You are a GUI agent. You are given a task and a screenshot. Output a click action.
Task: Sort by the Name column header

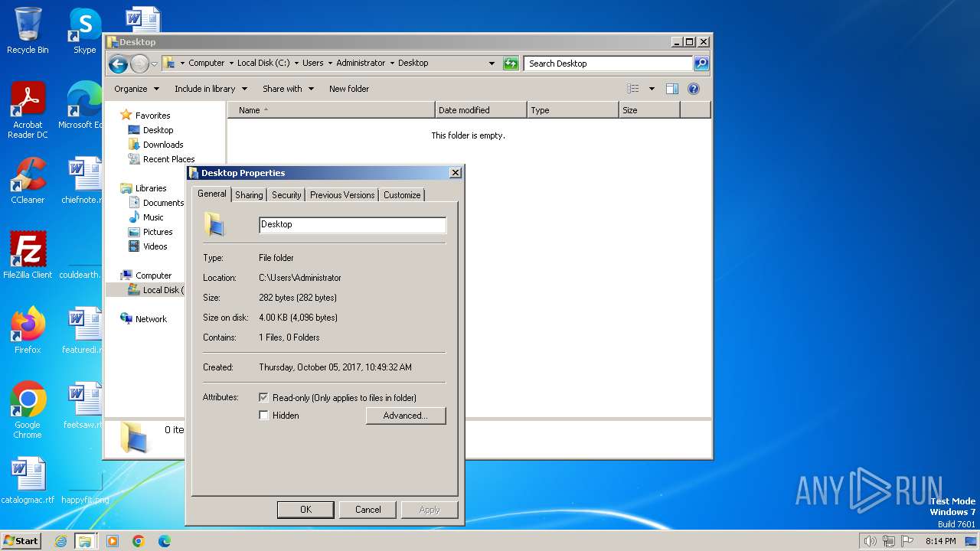point(331,110)
